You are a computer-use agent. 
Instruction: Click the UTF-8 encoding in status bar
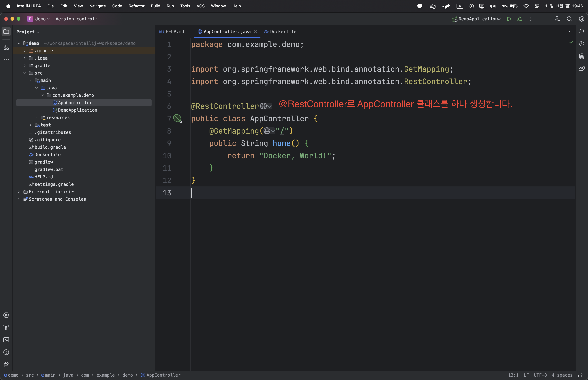(x=540, y=375)
